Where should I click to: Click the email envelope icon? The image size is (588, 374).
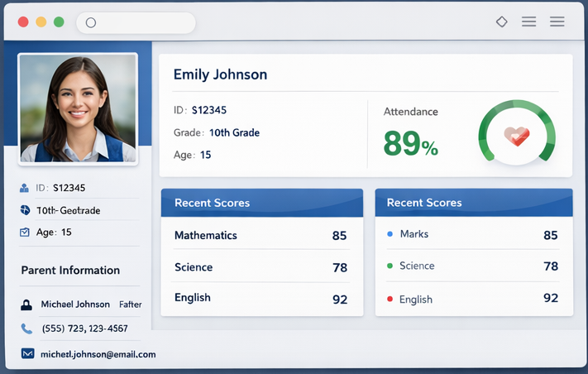(27, 354)
